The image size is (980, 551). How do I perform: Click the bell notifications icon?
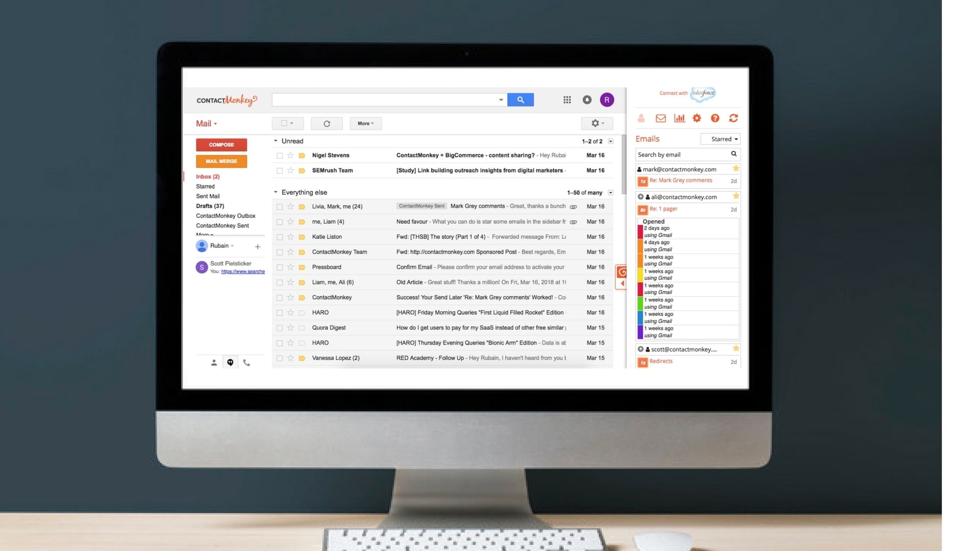coord(587,99)
